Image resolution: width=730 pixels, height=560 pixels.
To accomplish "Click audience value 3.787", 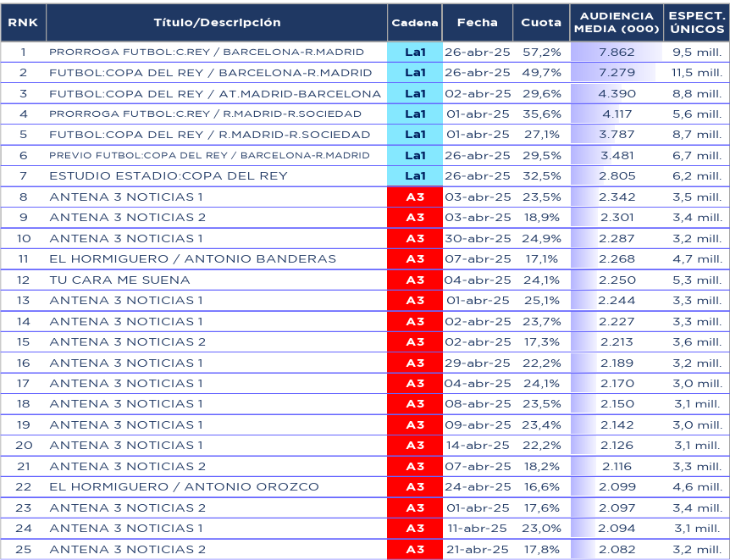I will point(617,135).
